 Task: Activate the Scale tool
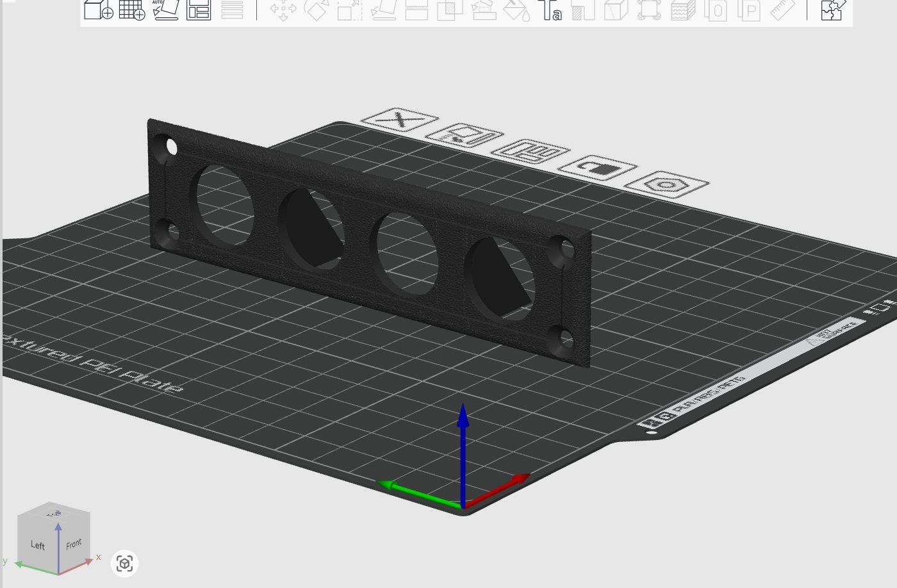pyautogui.click(x=350, y=10)
